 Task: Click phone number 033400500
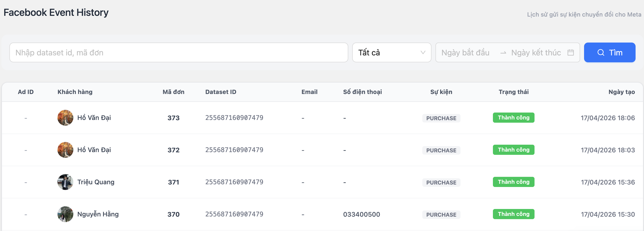[x=361, y=214]
